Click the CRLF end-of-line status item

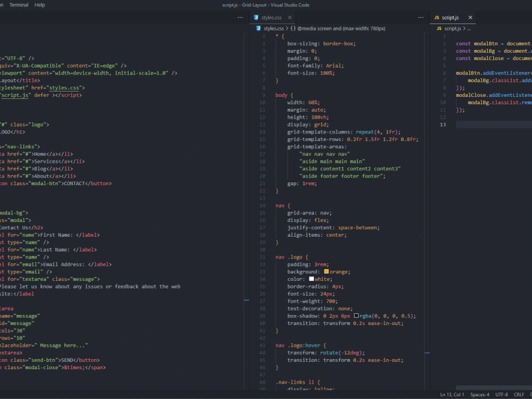pos(519,395)
